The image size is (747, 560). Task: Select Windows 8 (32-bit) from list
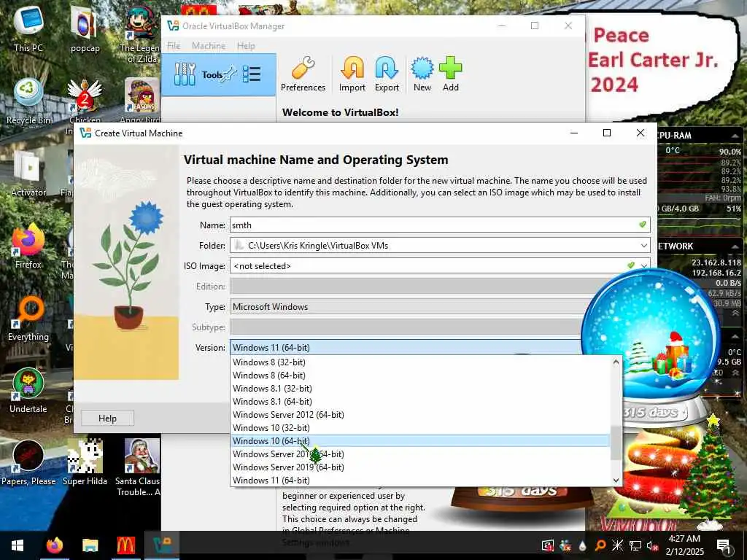pos(419,362)
